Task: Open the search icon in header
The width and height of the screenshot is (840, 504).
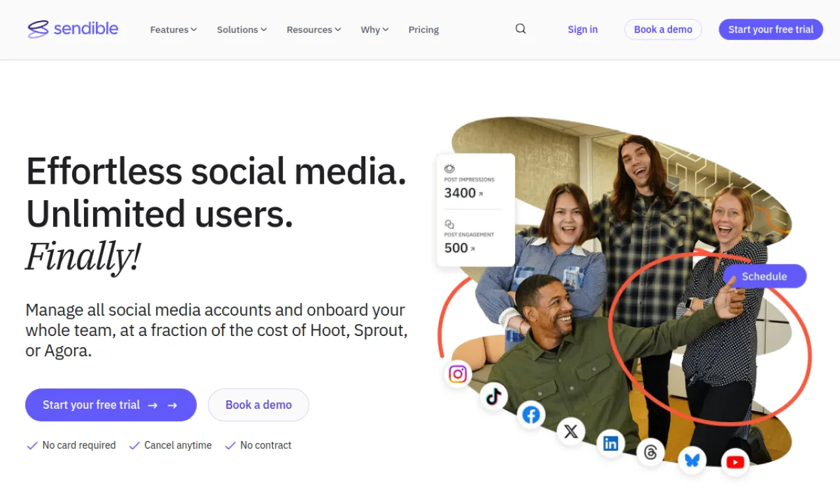Action: point(520,29)
